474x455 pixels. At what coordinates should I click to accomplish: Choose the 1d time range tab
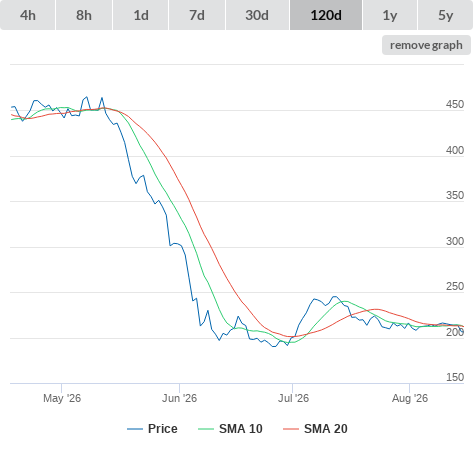pyautogui.click(x=141, y=15)
